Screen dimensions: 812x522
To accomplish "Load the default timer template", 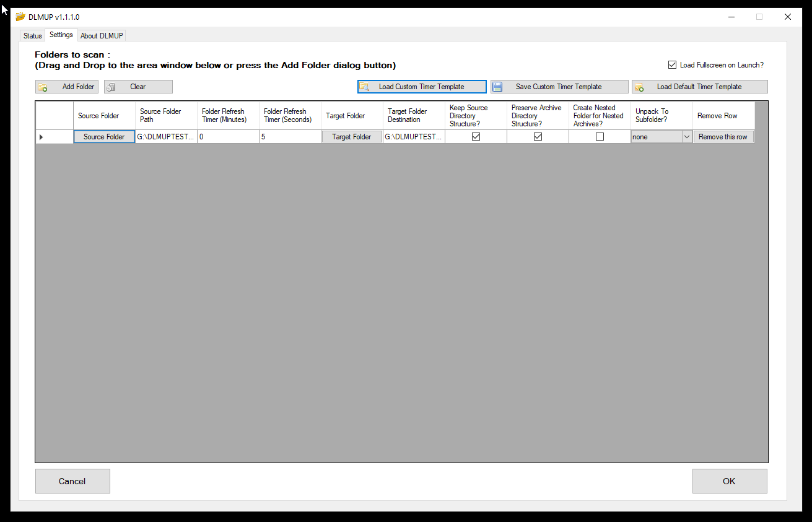I will click(700, 87).
